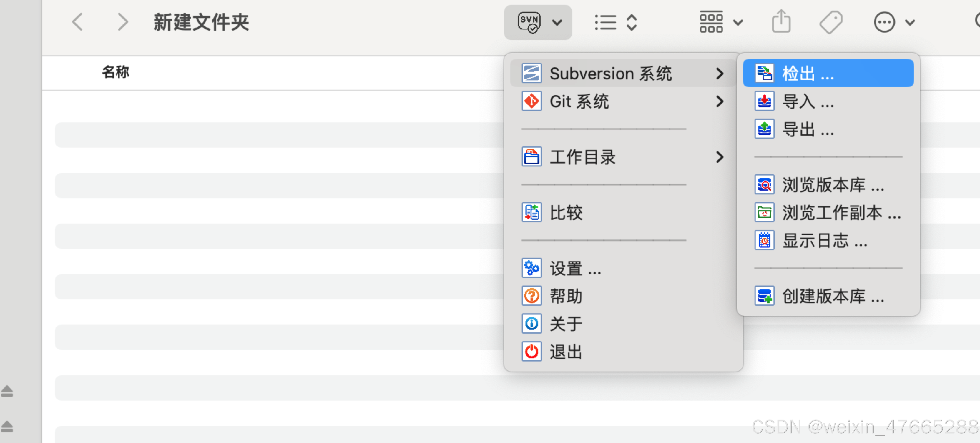The image size is (980, 443).
Task: Click the show log (显示日志) icon
Action: (764, 241)
